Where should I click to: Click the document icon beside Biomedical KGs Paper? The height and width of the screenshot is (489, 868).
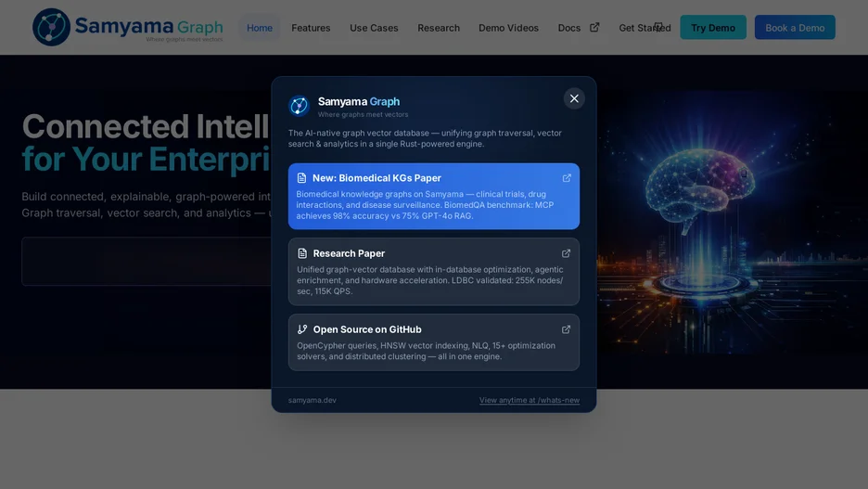(x=301, y=178)
